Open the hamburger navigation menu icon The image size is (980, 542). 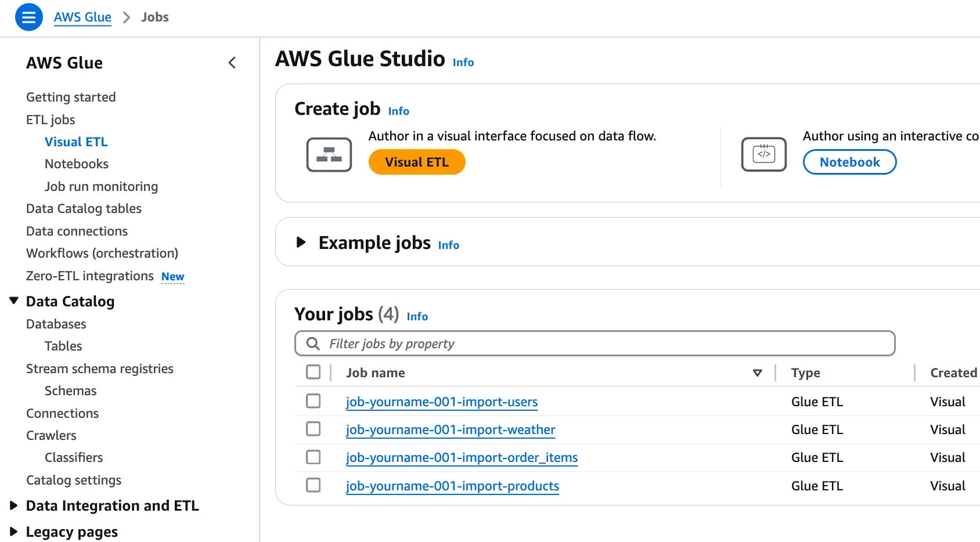[x=28, y=17]
